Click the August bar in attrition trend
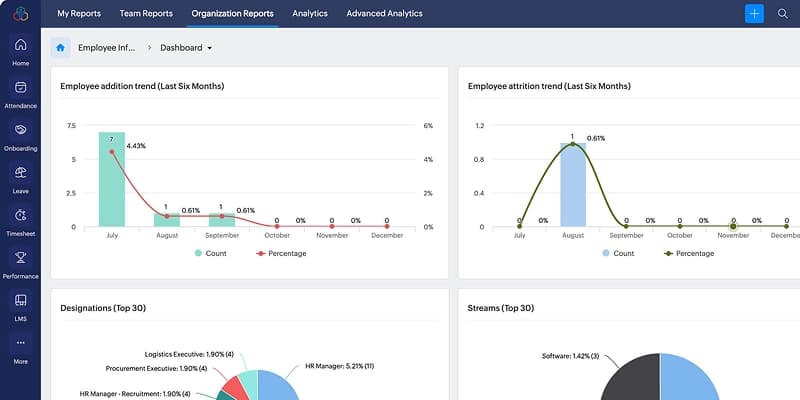Image resolution: width=800 pixels, height=400 pixels. point(573,185)
